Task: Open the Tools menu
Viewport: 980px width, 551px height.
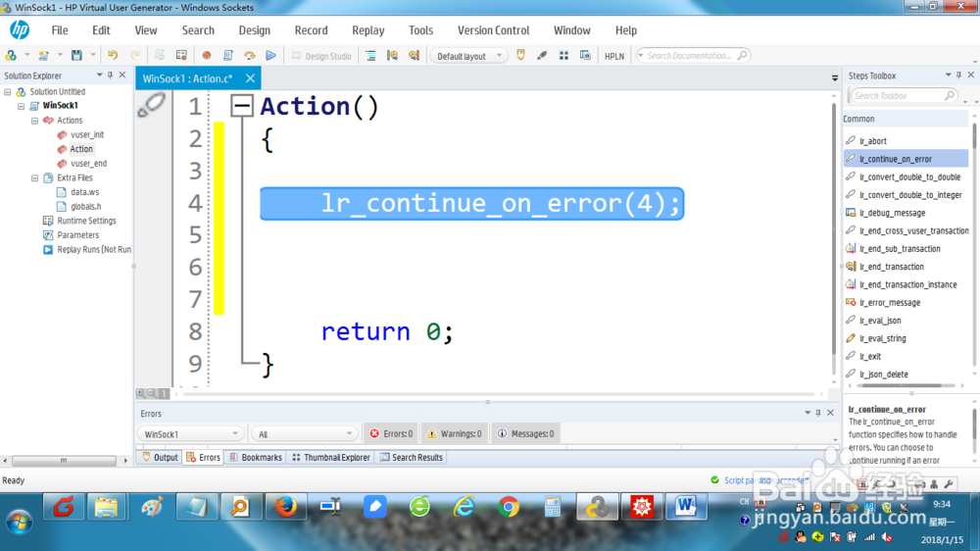Action: 420,30
